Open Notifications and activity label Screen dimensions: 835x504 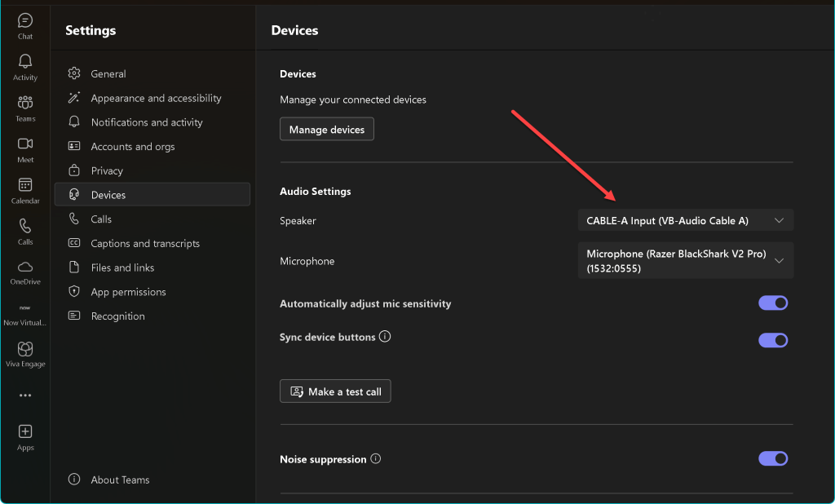[x=147, y=122]
